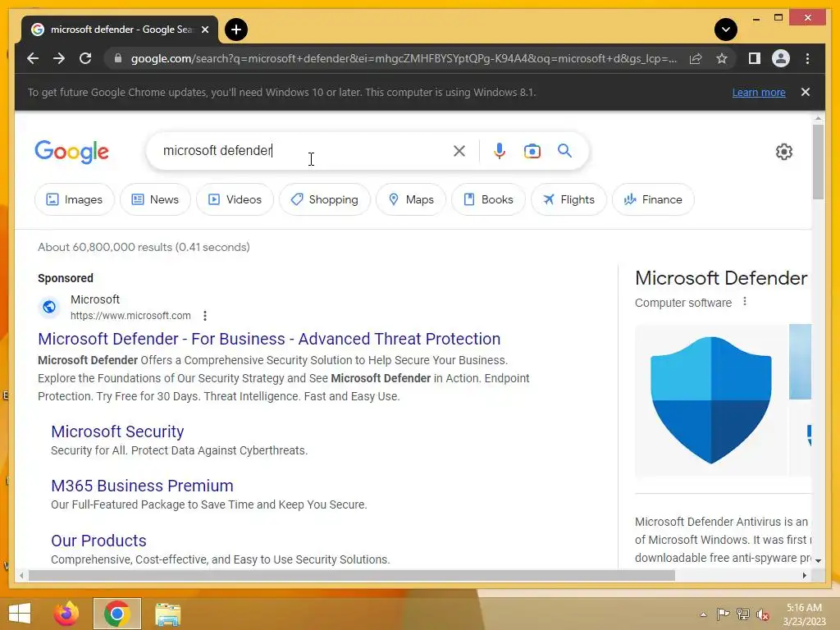This screenshot has width=840, height=630.
Task: Filter results by Finance
Action: (x=653, y=199)
